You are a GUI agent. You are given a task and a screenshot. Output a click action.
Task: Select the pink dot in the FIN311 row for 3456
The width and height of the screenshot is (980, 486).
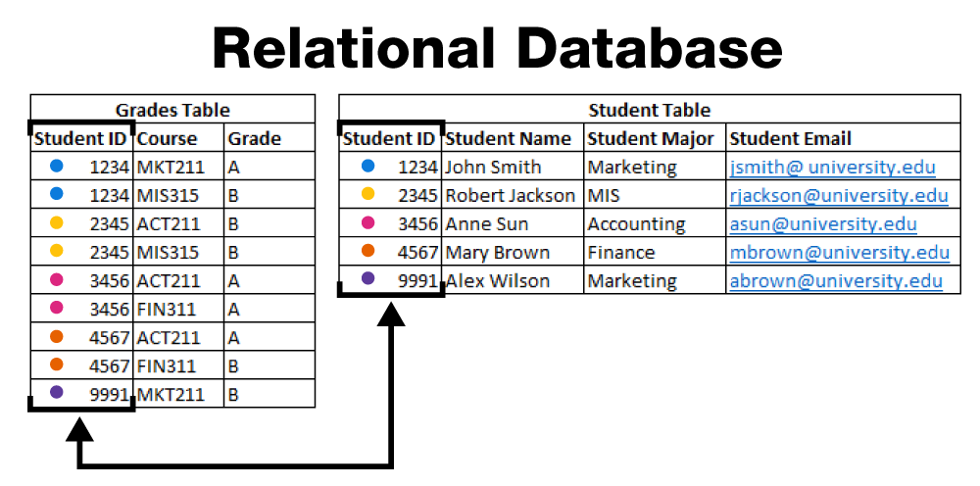[x=56, y=309]
